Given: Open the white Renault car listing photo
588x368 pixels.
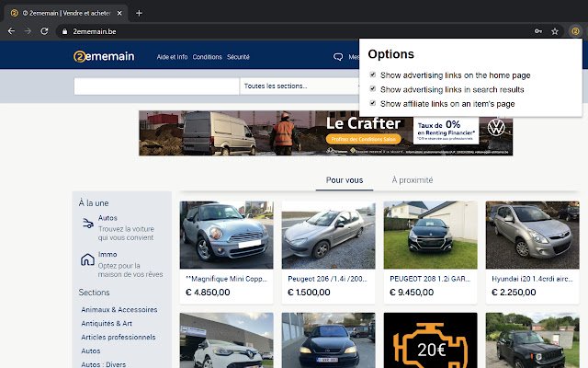Looking at the screenshot, I should (227, 340).
